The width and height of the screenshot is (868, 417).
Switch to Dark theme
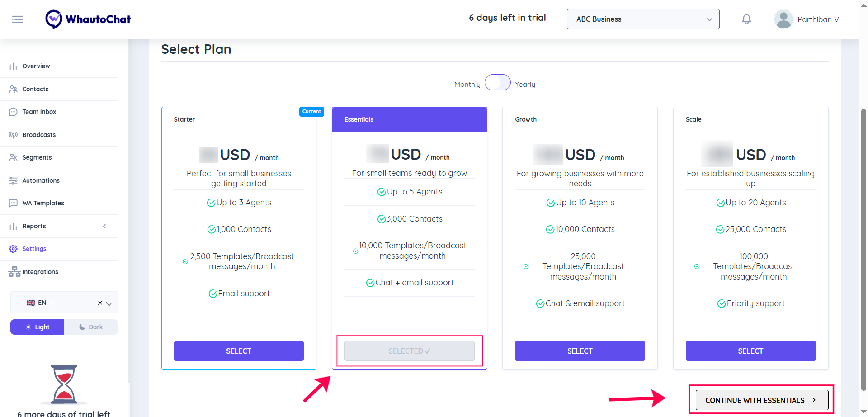coord(91,327)
